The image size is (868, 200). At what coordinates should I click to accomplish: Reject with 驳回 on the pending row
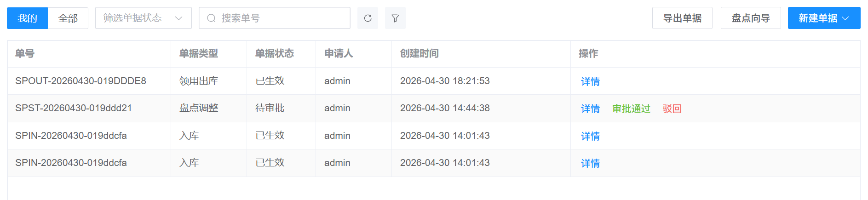pyautogui.click(x=672, y=109)
